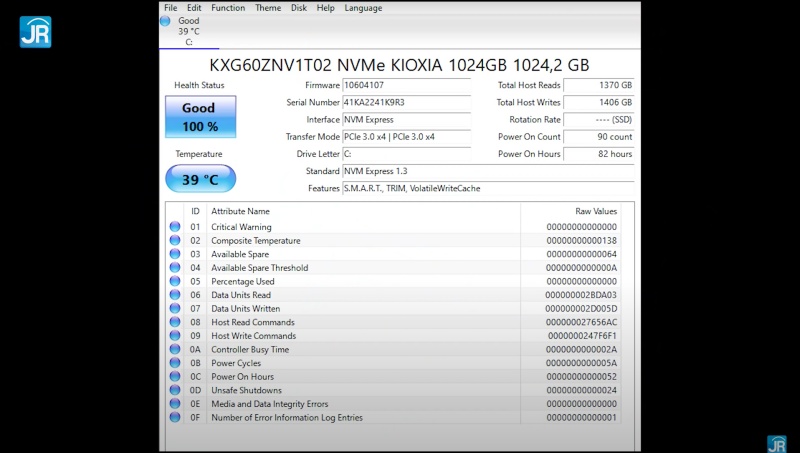The height and width of the screenshot is (453, 800).
Task: Select the Host Read Commands attribute name
Action: click(253, 322)
